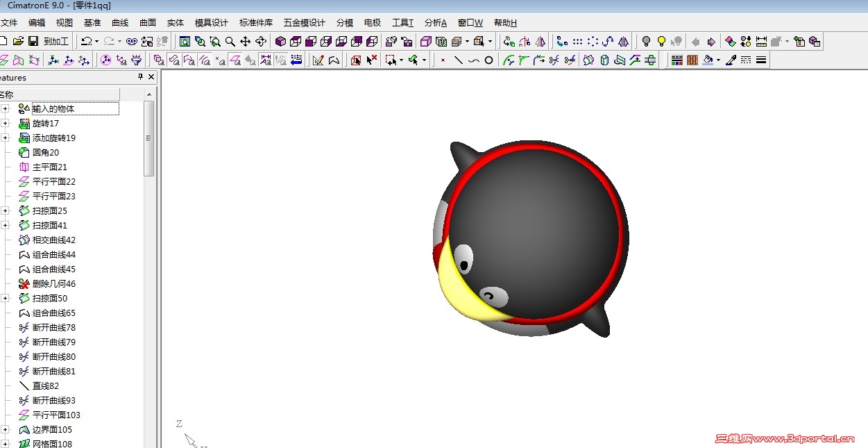Screen dimensions: 868x448
Task: Create a point with the point tool
Action: 443,60
